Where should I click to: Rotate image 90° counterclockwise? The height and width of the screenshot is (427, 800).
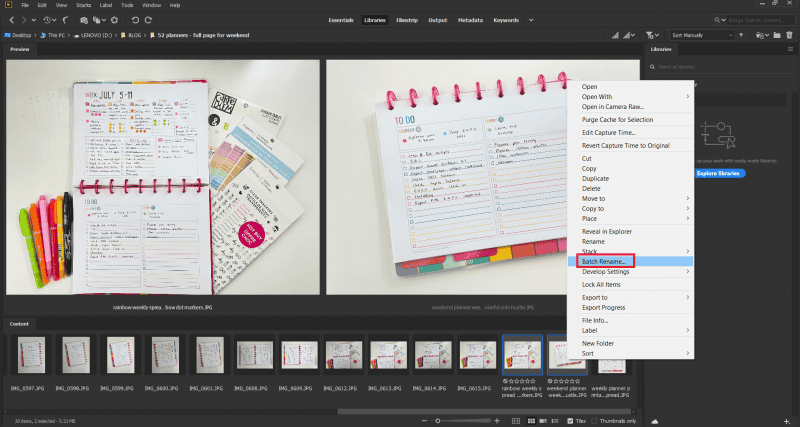[135, 20]
